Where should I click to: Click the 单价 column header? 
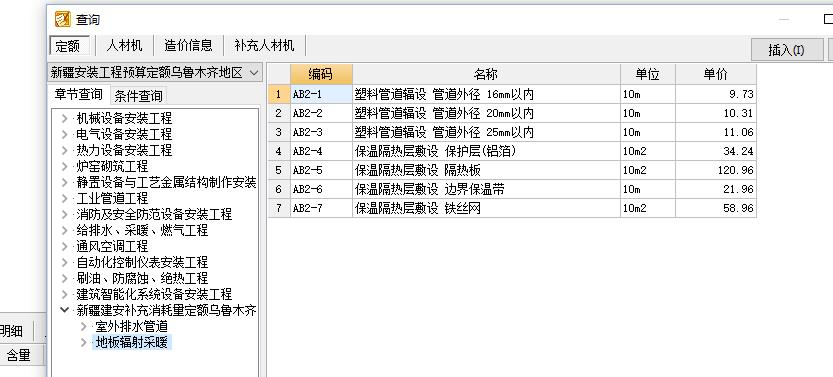715,74
